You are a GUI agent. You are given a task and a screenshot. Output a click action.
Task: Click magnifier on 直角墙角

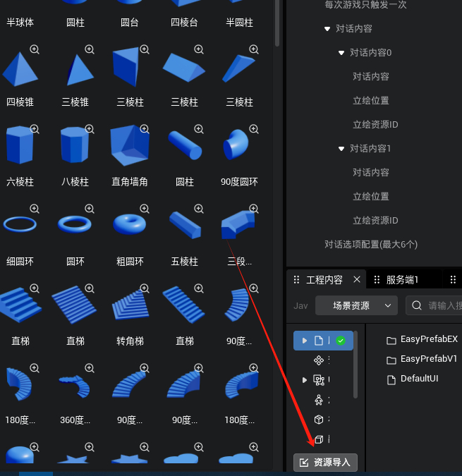click(145, 129)
